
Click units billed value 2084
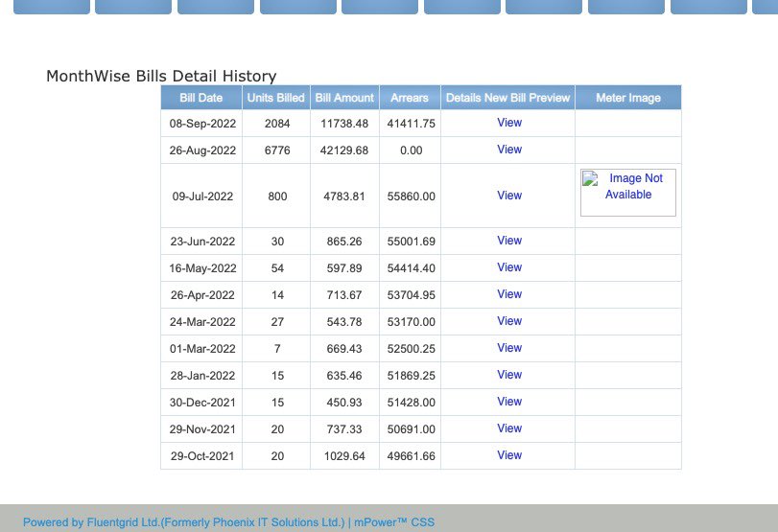[277, 124]
